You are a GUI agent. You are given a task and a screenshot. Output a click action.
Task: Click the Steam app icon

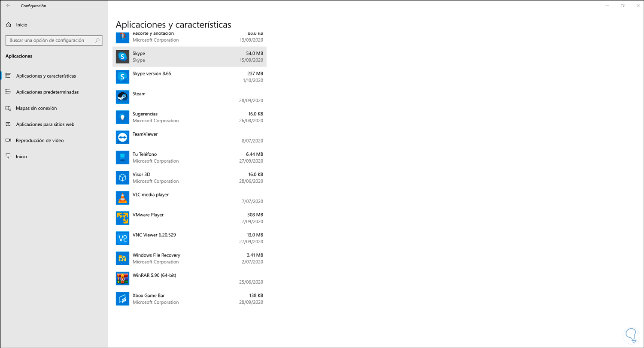click(x=122, y=97)
